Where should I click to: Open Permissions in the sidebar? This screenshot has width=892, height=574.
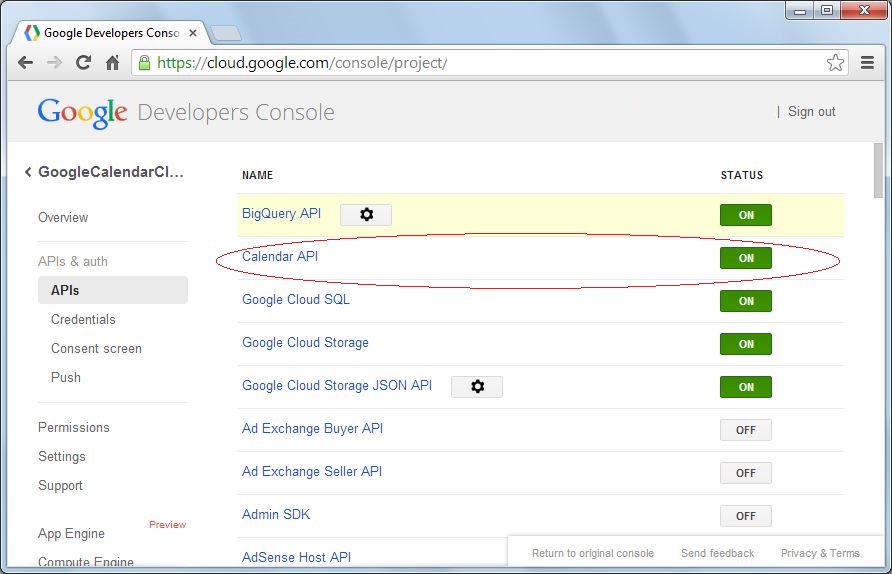pyautogui.click(x=74, y=427)
